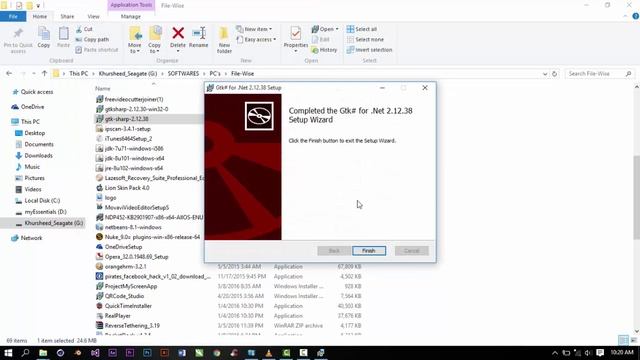The height and width of the screenshot is (360, 640).
Task: Click Select all in the ribbon
Action: click(x=362, y=29)
